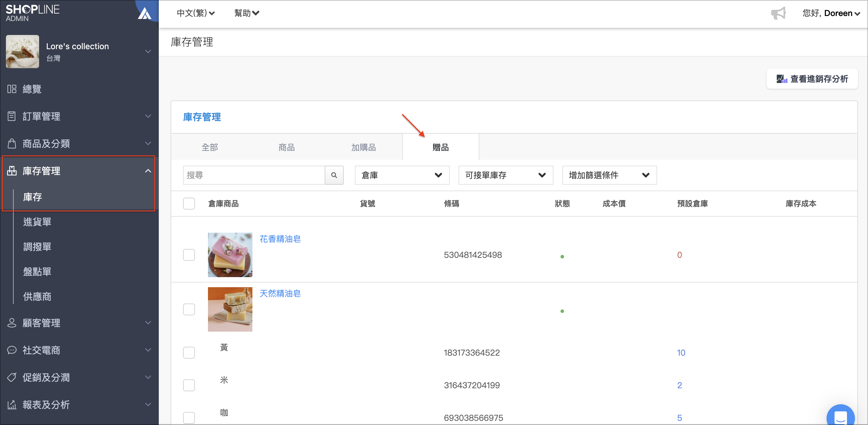Open 調撥單 in the sidebar submenu
Screen dimensions: 868x425
(x=37, y=247)
